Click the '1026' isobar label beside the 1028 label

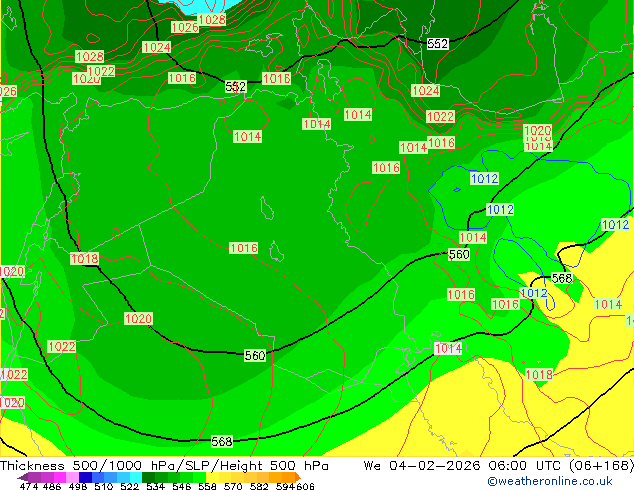[185, 27]
